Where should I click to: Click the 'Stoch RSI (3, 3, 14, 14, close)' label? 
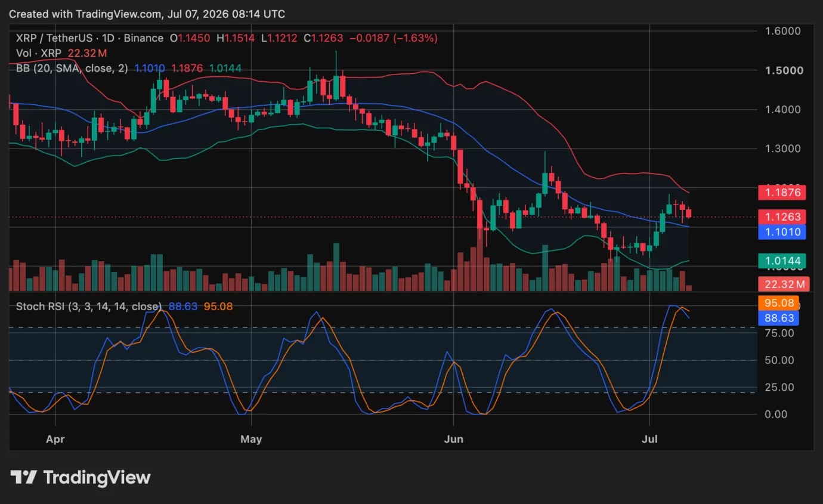[89, 307]
